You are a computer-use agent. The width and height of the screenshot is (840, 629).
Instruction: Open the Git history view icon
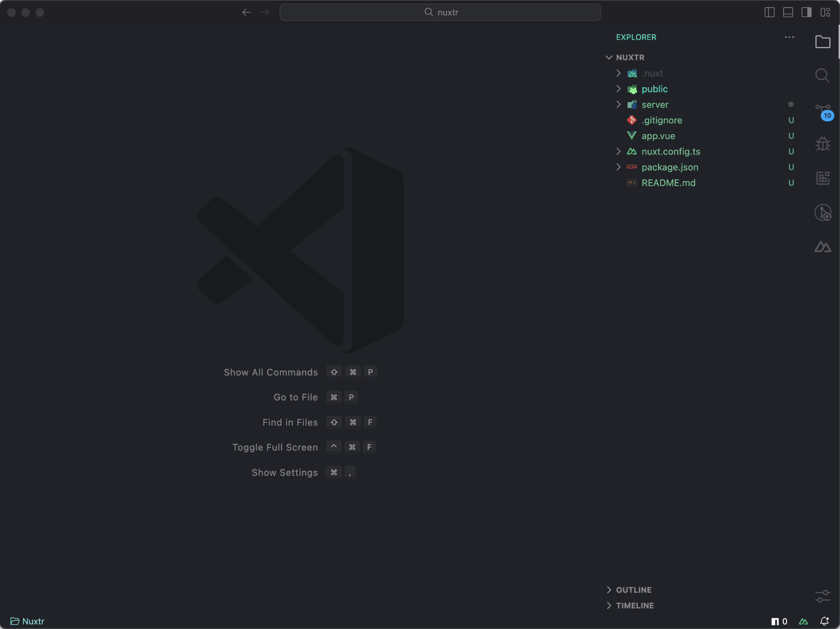[x=823, y=212]
